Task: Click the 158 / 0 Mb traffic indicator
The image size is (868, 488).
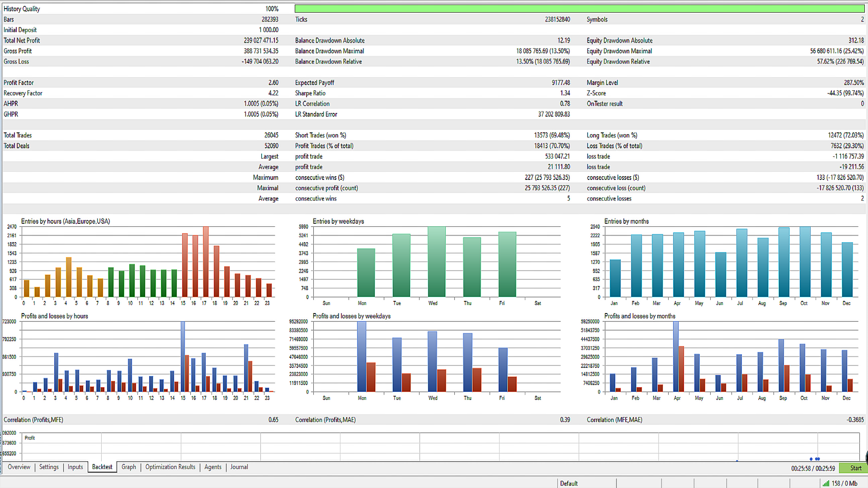Action: pos(844,483)
